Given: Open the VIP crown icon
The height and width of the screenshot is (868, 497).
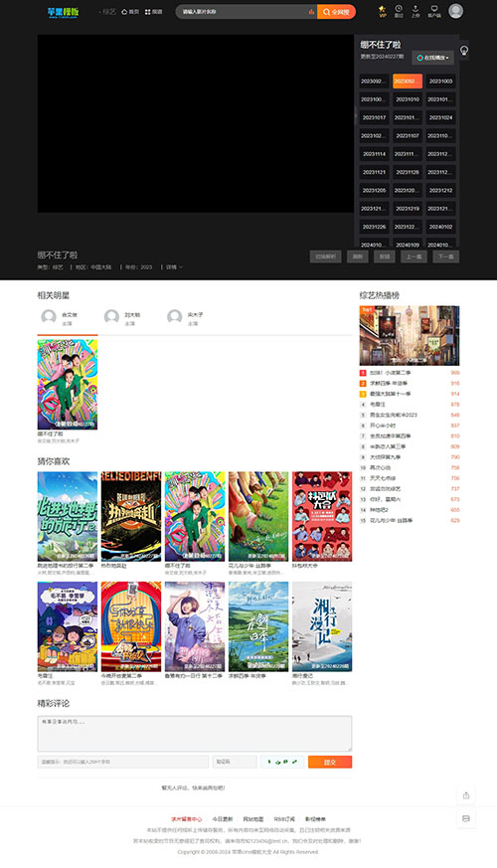Looking at the screenshot, I should (382, 11).
